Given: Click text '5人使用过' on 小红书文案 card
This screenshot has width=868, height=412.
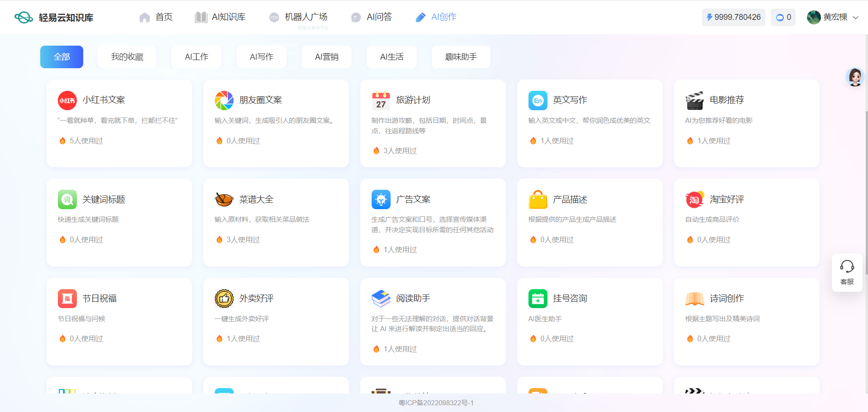Looking at the screenshot, I should tap(86, 141).
